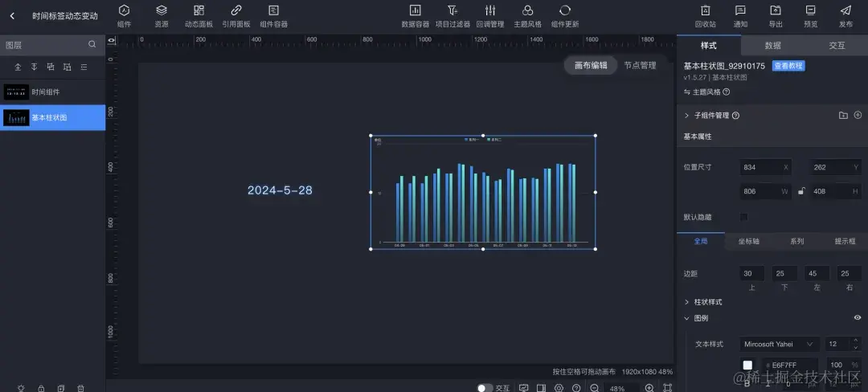Click the copy layer icon at bottom
This screenshot has width=868, height=392.
click(x=61, y=388)
